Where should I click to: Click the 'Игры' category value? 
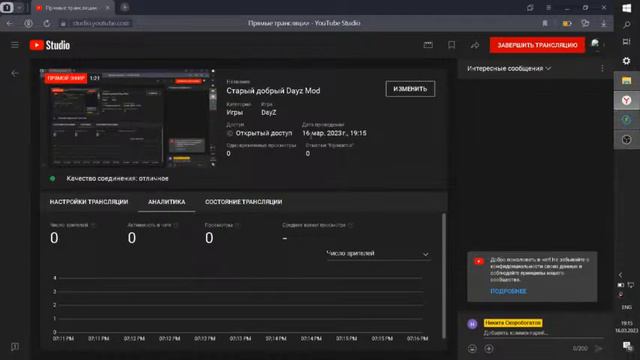pos(235,113)
